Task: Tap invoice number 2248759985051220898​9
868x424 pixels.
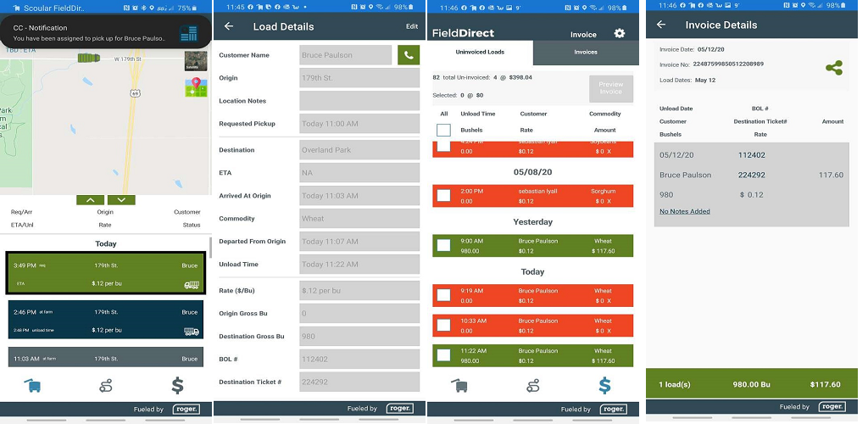Action: (x=728, y=64)
